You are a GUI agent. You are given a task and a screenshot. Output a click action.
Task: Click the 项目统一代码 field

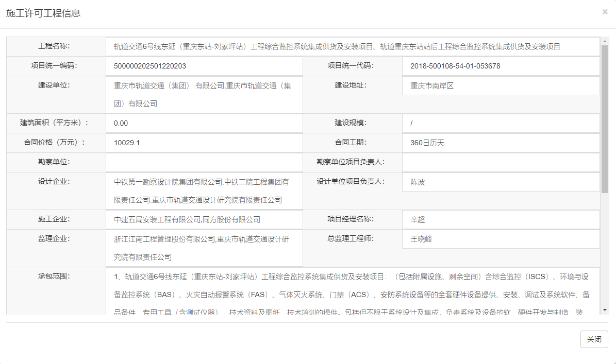(x=501, y=66)
